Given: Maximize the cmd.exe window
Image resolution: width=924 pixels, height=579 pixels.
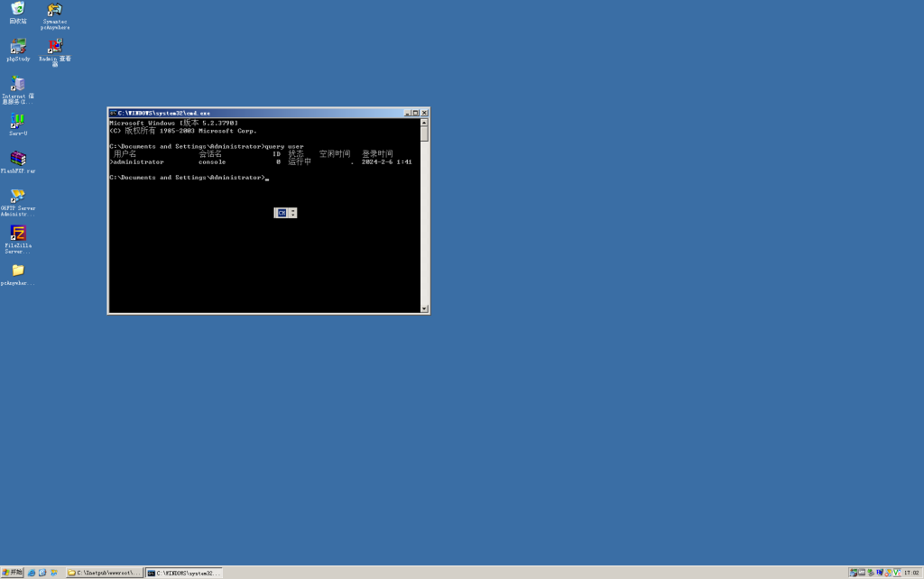Looking at the screenshot, I should coord(416,113).
